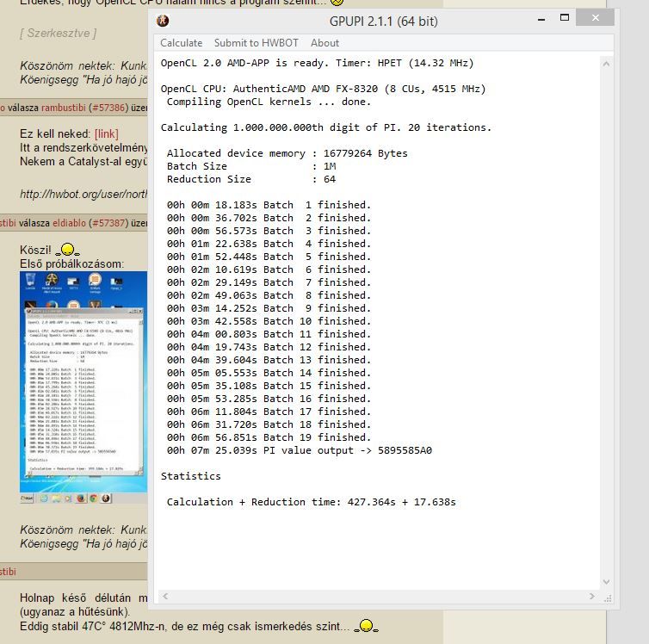This screenshot has width=649, height=644.
Task: Select the Calculating 1.000.000.000th digit line
Action: [x=326, y=127]
